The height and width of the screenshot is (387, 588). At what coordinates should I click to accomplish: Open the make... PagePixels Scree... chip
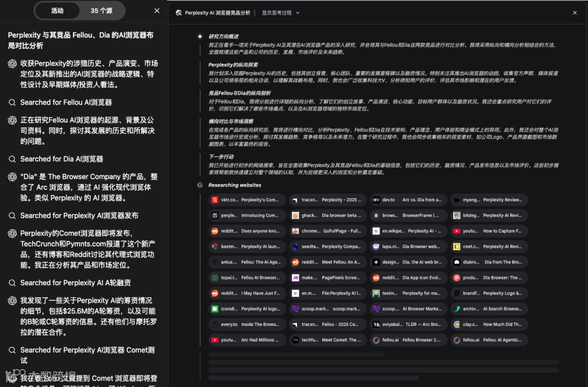[x=328, y=278]
